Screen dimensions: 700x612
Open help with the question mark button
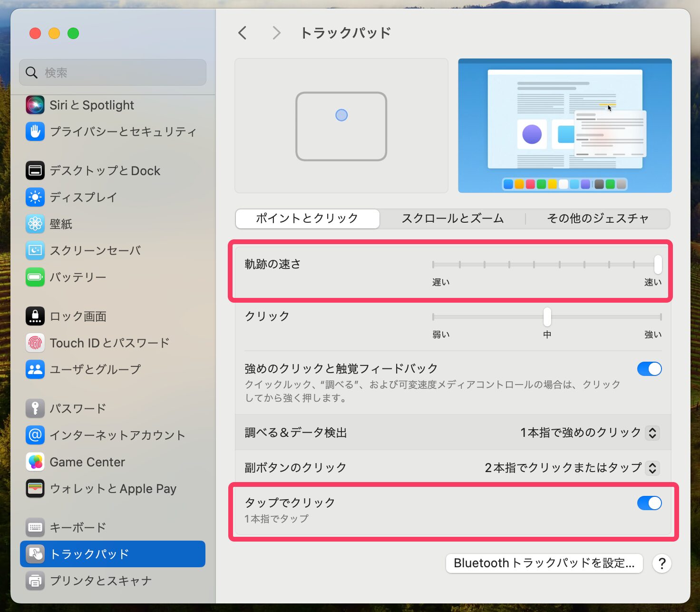(661, 563)
